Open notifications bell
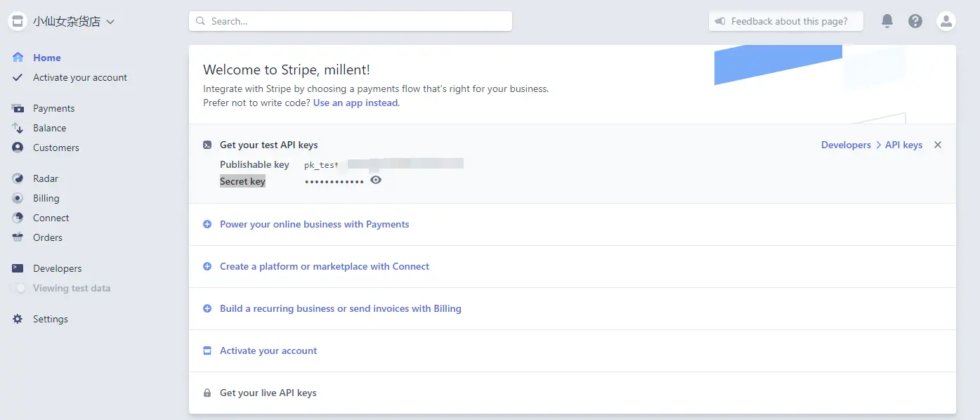The image size is (980, 420). click(887, 21)
